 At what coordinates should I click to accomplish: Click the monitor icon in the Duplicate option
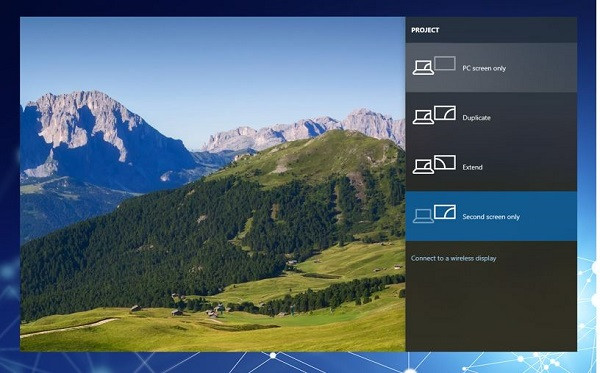pos(445,113)
